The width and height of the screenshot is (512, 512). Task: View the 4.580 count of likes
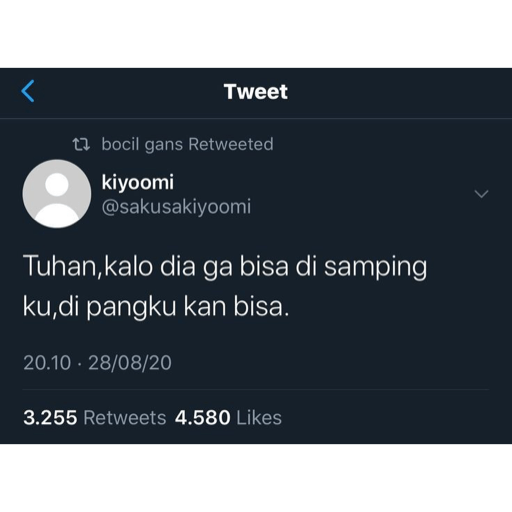click(203, 418)
